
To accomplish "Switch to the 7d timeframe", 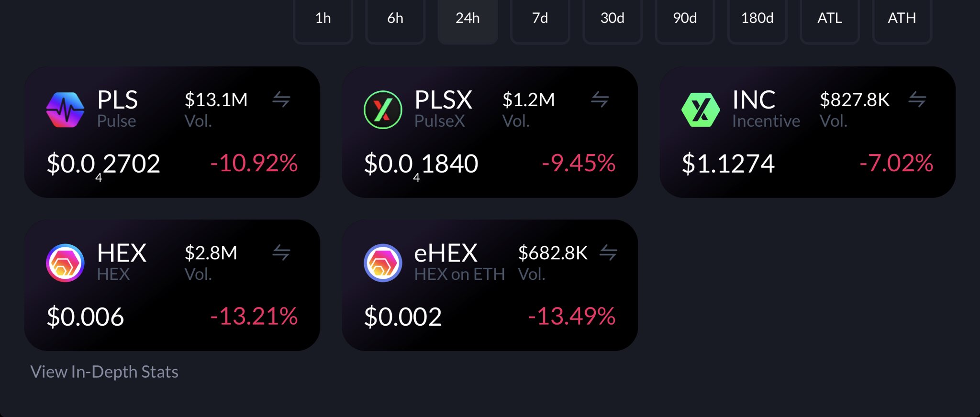I will pos(540,19).
